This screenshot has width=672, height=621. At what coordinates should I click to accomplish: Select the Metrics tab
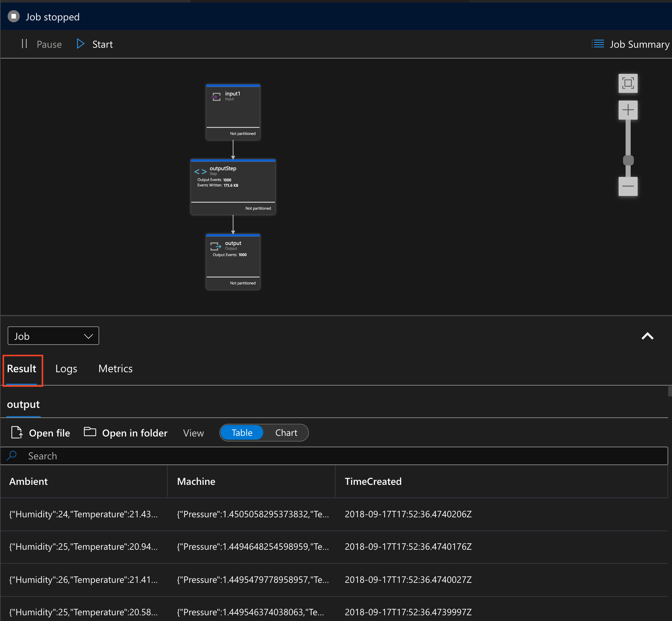coord(115,368)
